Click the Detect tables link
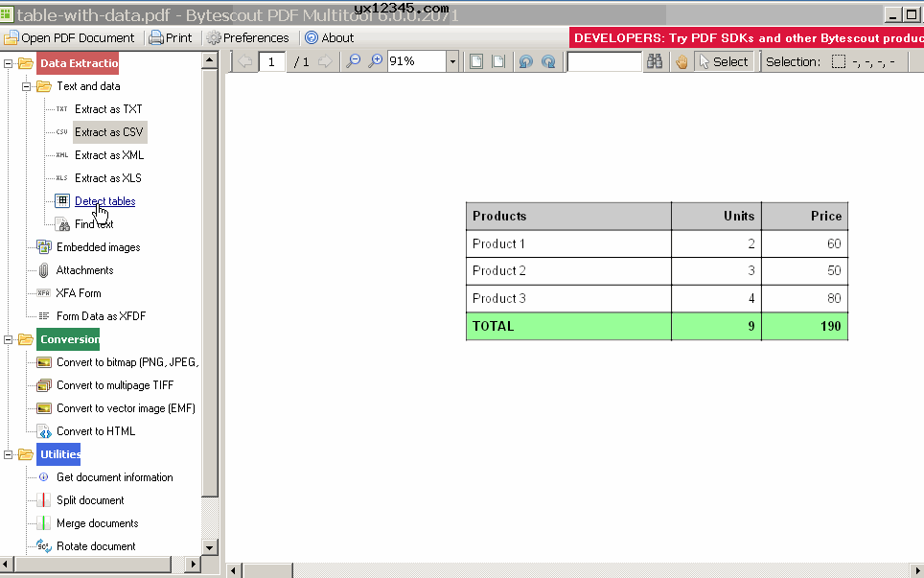 point(104,201)
